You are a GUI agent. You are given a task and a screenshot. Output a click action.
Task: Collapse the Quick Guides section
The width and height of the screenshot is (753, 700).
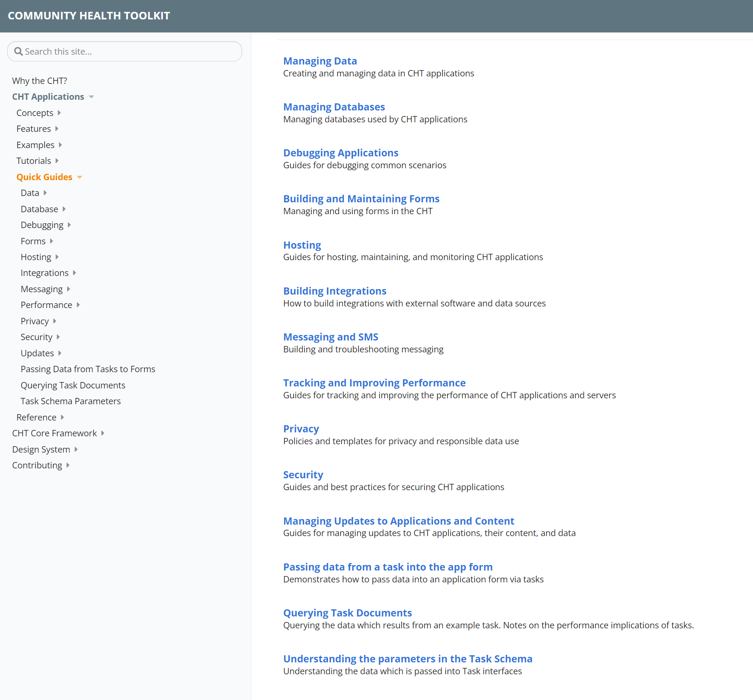click(x=80, y=177)
